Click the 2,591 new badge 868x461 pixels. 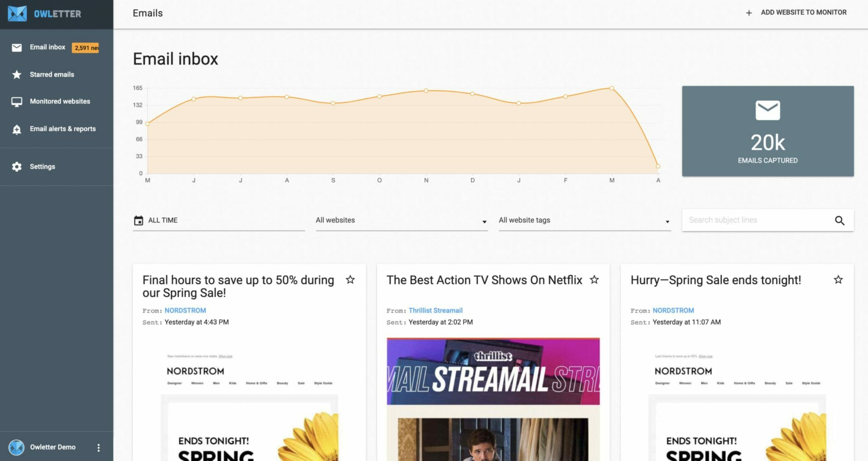pos(86,48)
